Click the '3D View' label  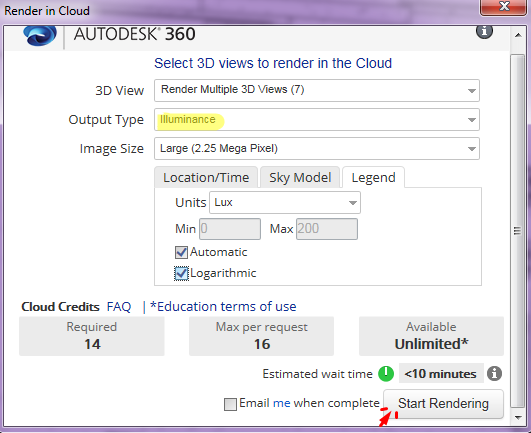pos(120,91)
